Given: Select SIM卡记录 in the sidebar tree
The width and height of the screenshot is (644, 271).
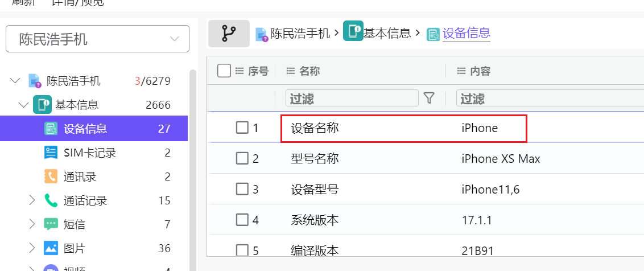Looking at the screenshot, I should point(90,153).
